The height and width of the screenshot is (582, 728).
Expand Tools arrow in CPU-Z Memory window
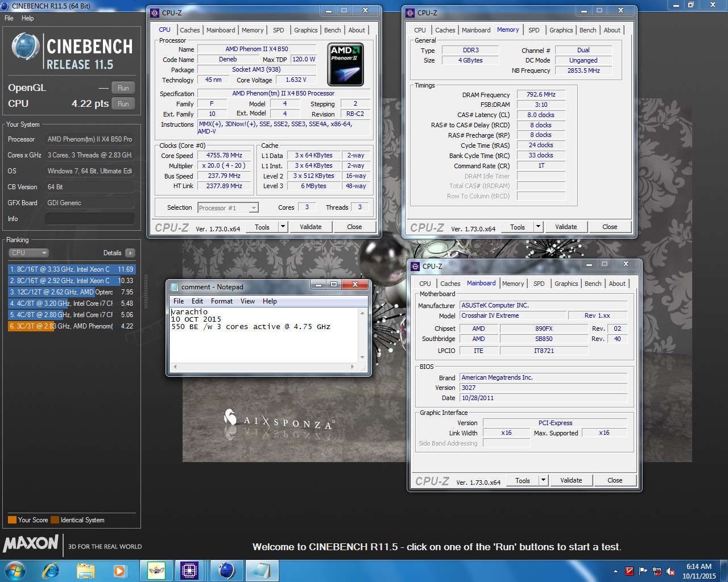pos(538,227)
